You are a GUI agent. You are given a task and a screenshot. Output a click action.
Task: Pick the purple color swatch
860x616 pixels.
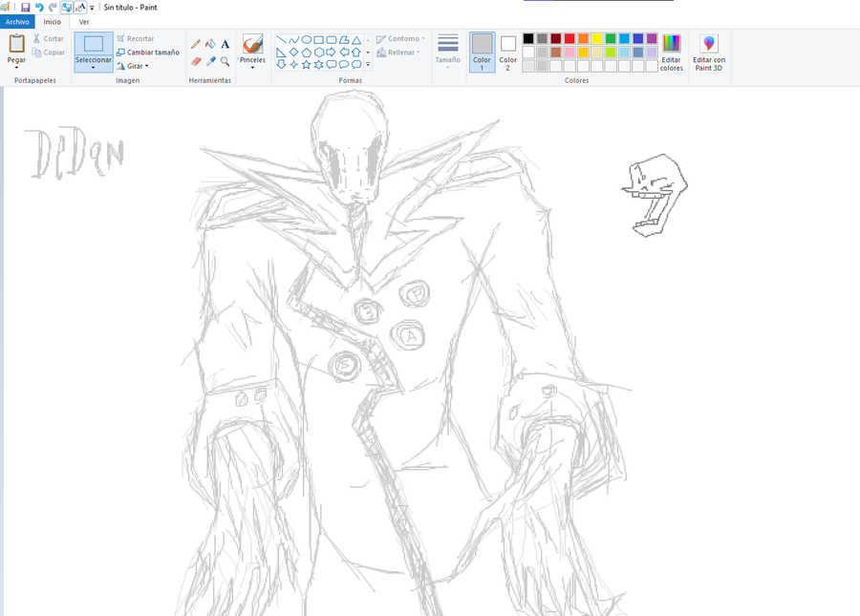[652, 38]
